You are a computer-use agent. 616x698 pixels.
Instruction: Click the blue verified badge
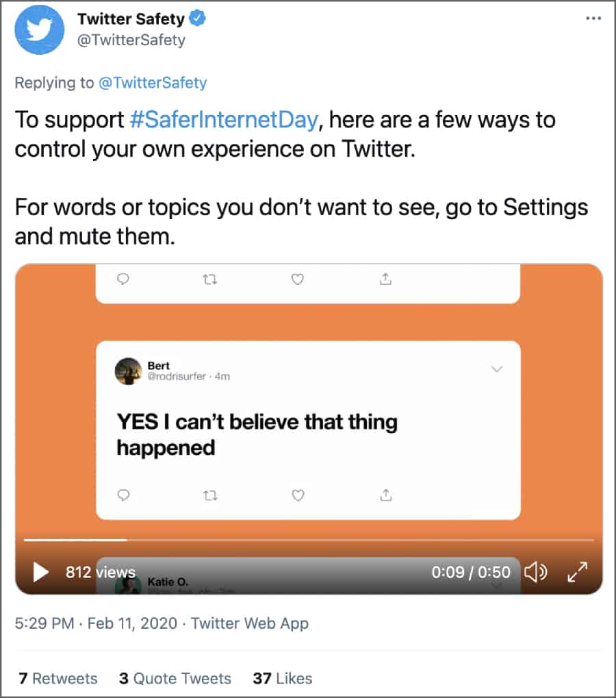[x=198, y=19]
